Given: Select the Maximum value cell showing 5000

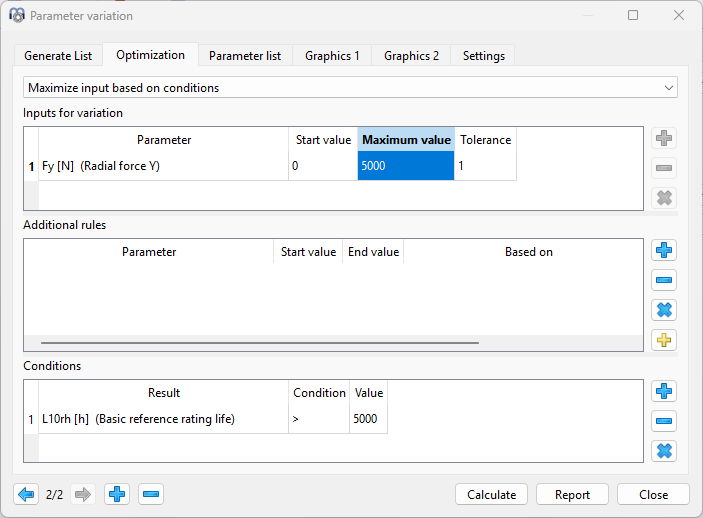Looking at the screenshot, I should [x=406, y=166].
